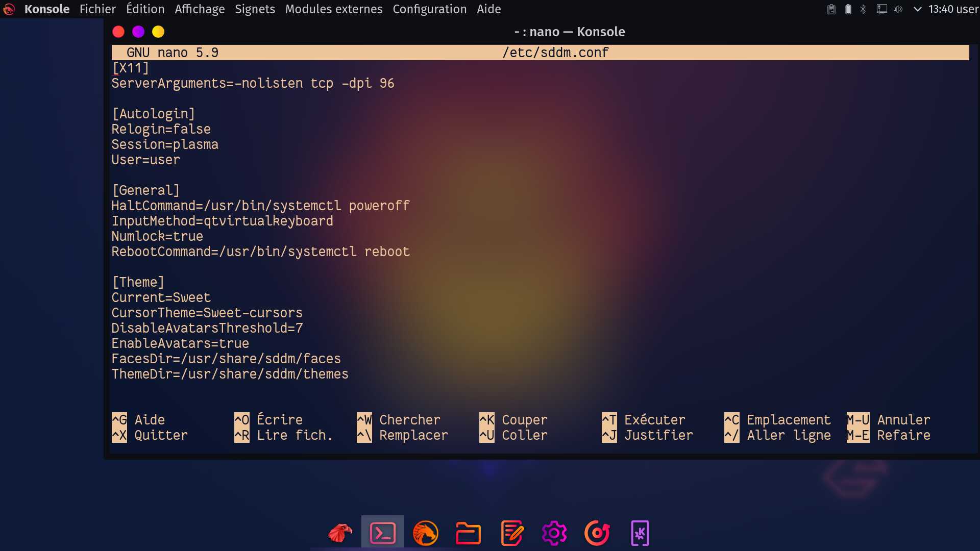Viewport: 980px width, 551px height.
Task: Click the [General] section header
Action: point(146,190)
